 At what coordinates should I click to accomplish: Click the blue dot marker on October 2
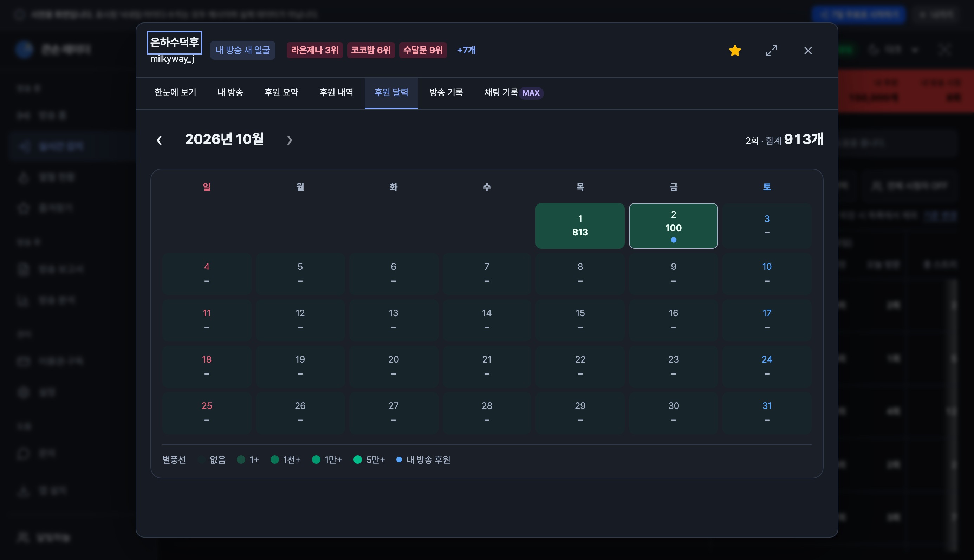point(674,240)
